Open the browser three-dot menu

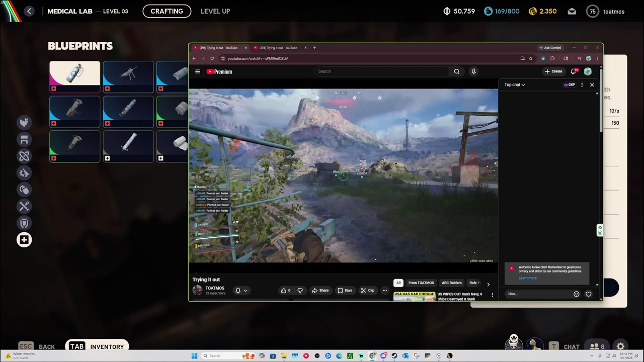597,58
